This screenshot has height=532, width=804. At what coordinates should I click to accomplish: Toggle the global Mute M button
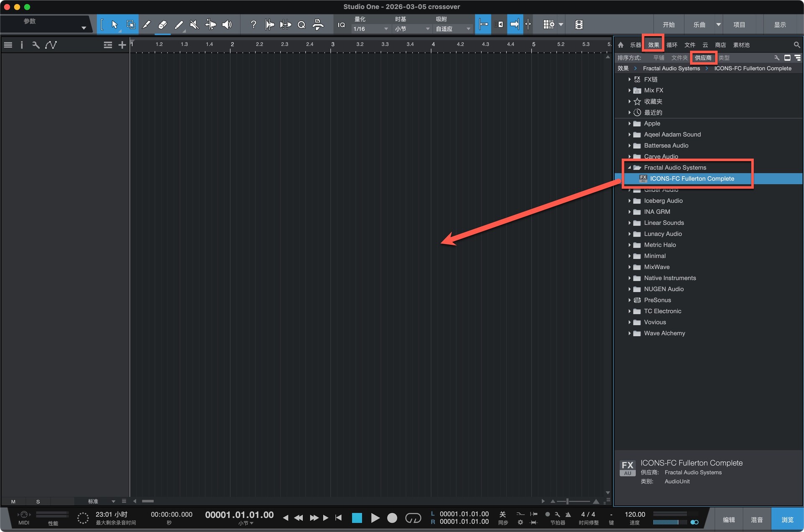pos(13,501)
